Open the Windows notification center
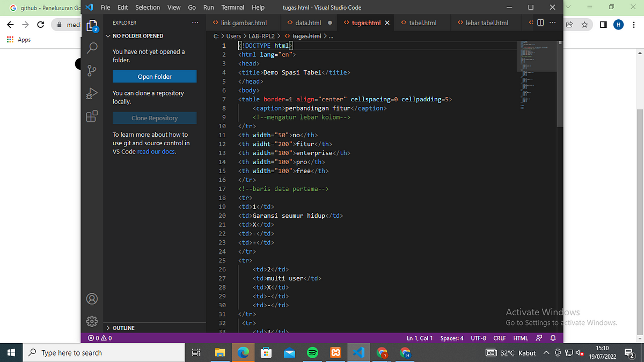644x362 pixels. (x=631, y=353)
